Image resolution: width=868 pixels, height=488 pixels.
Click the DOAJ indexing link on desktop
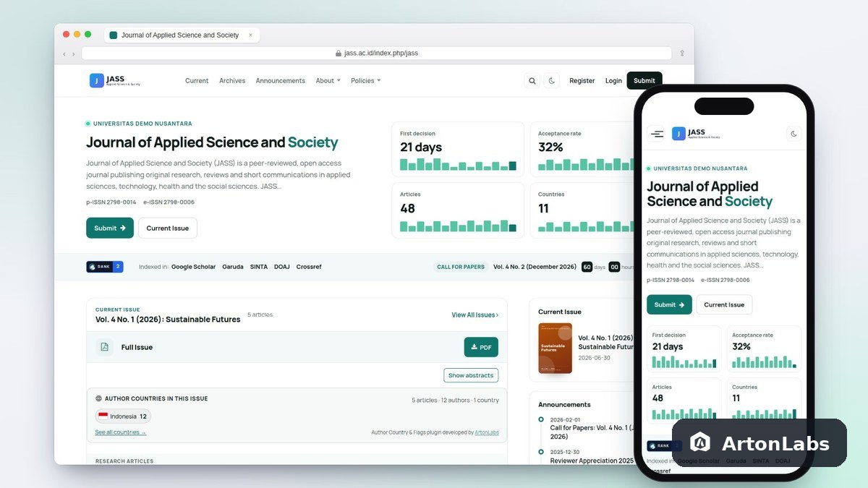(282, 267)
